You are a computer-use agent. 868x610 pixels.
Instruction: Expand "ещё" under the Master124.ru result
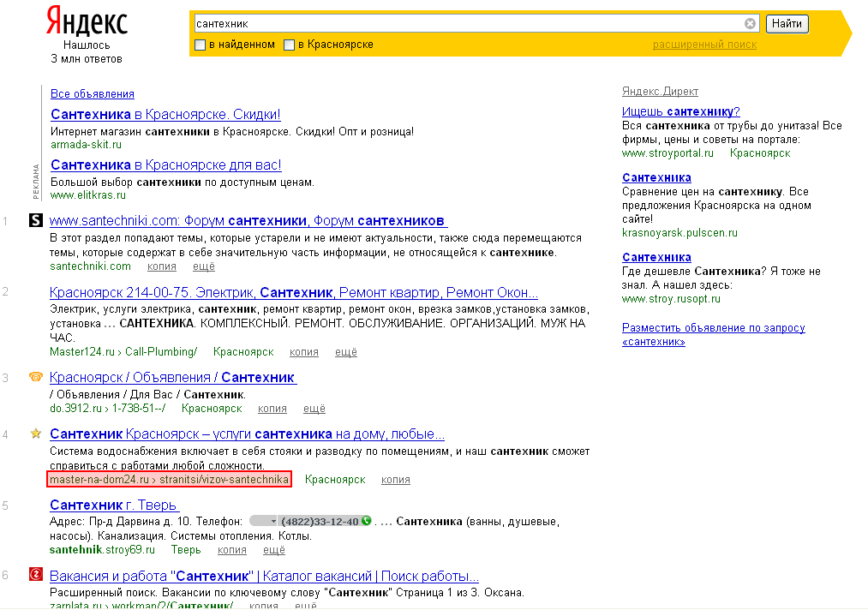345,352
